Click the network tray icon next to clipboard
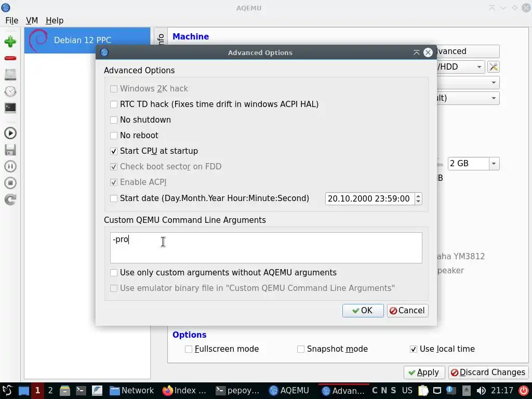 437,391
